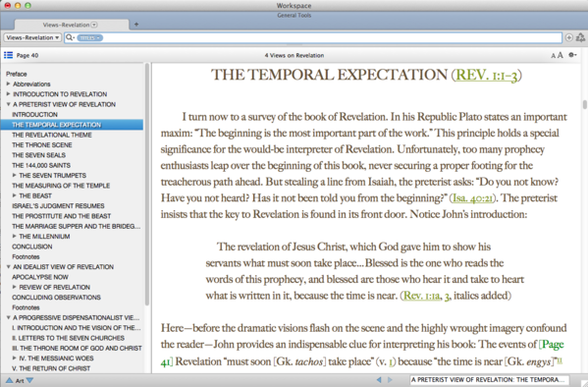Follow the REV. 1:1–3 heading link
Viewport: 588px width, 387px height.
487,75
